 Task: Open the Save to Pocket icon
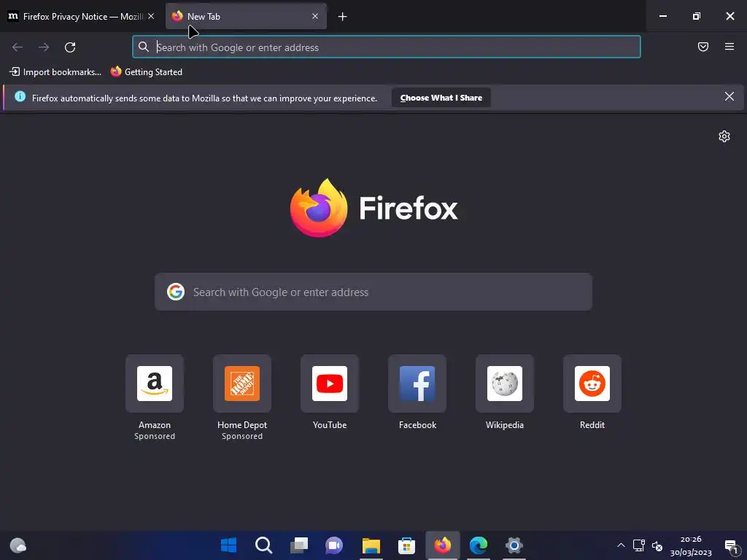[703, 47]
